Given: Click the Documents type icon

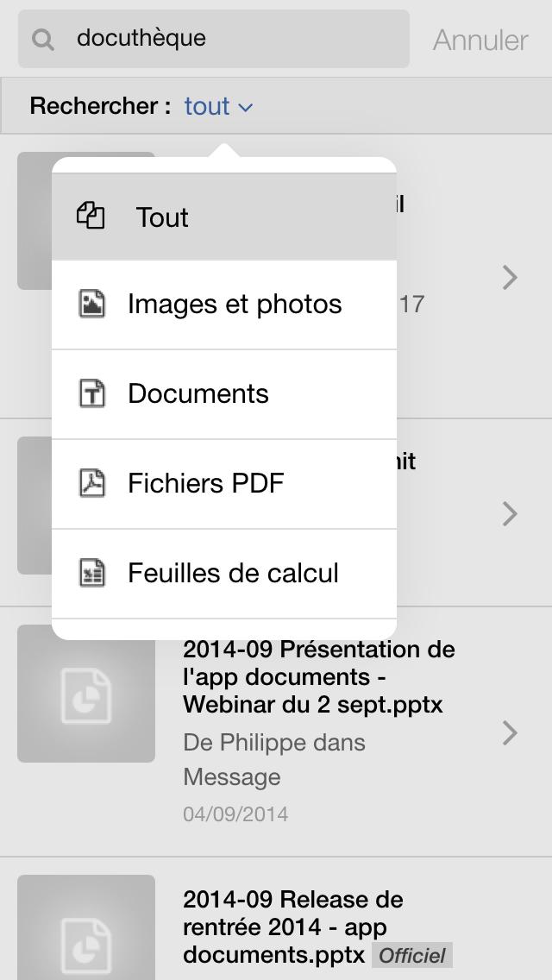Looking at the screenshot, I should click(92, 393).
